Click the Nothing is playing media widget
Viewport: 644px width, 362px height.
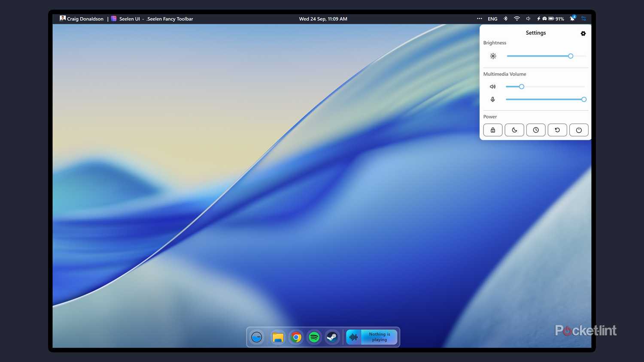(x=378, y=337)
